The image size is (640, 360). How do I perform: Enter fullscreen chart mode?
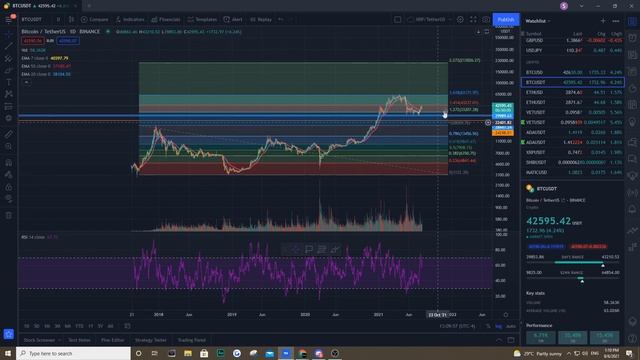pos(473,20)
